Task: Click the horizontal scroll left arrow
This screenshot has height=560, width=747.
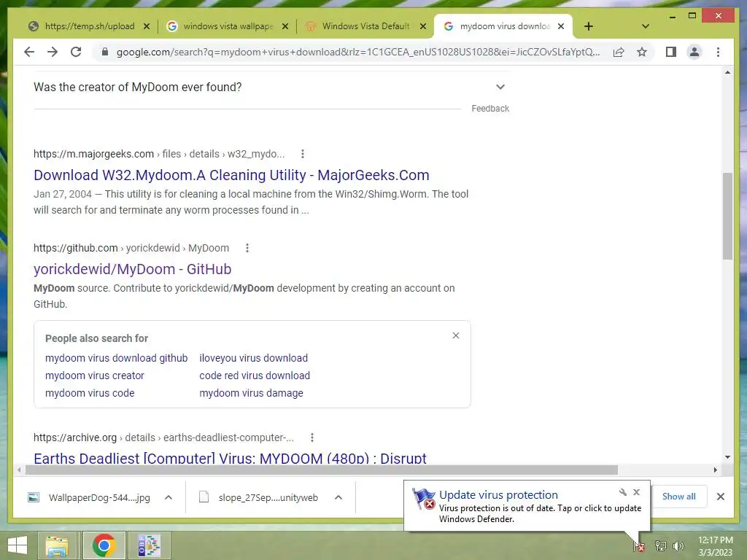Action: tap(18, 470)
